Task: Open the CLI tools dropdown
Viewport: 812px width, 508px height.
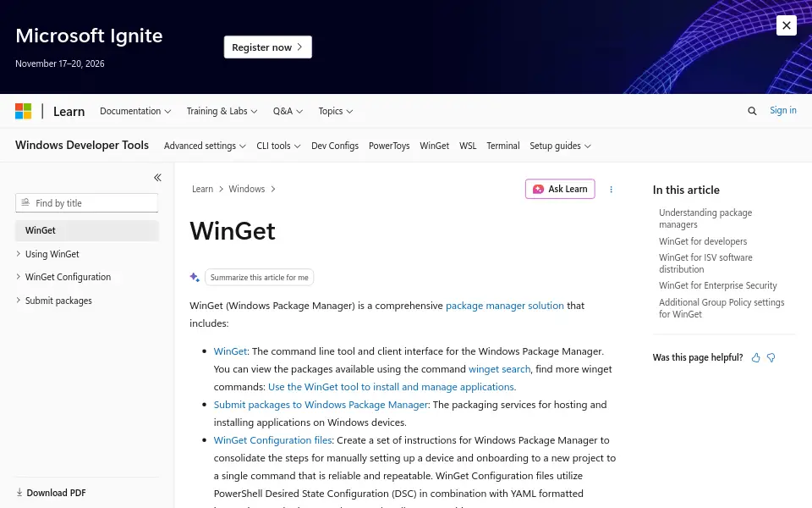Action: coord(278,146)
